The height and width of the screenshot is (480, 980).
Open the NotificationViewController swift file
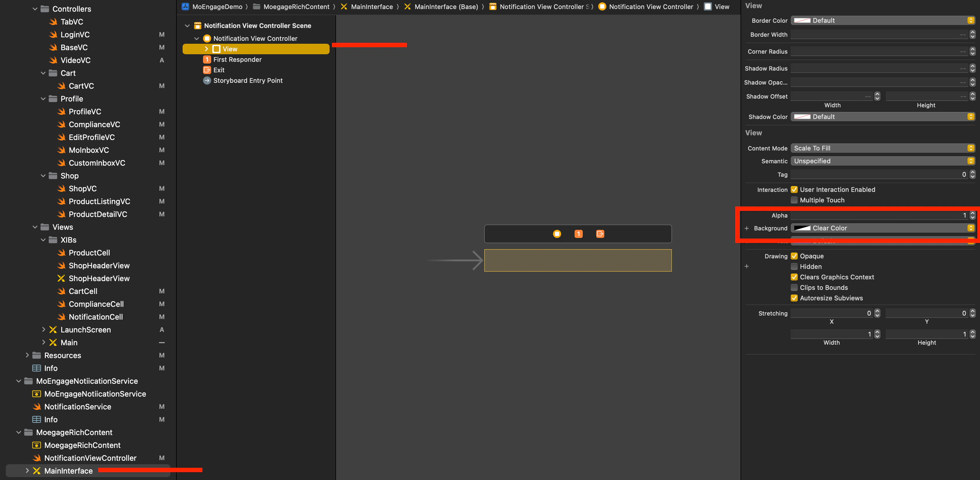(x=90, y=458)
